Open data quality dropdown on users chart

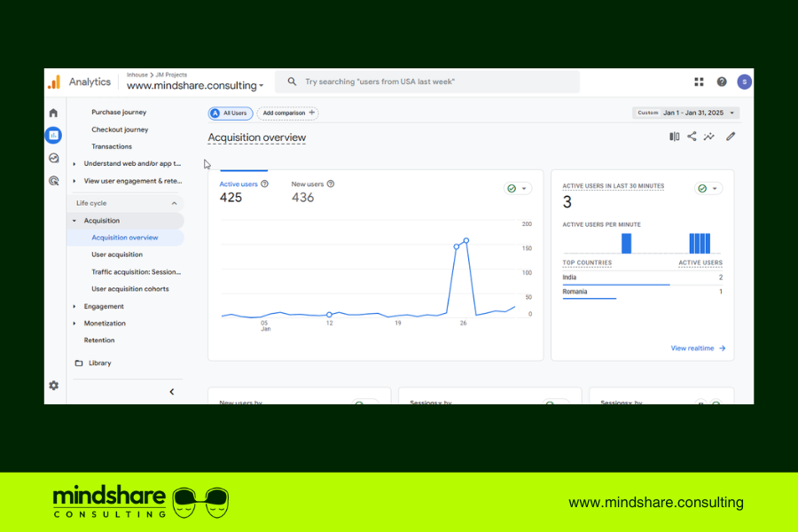[x=518, y=188]
